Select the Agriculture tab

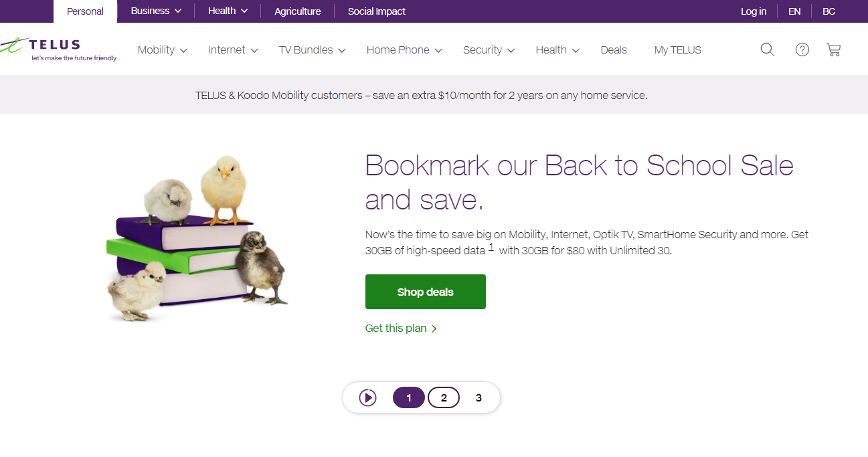(x=297, y=11)
